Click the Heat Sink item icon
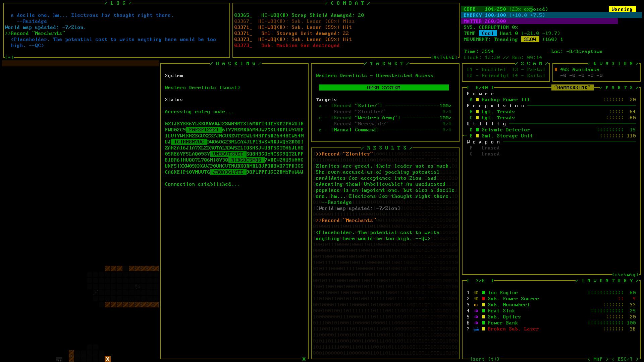The width and height of the screenshot is (644, 362). 476,311
